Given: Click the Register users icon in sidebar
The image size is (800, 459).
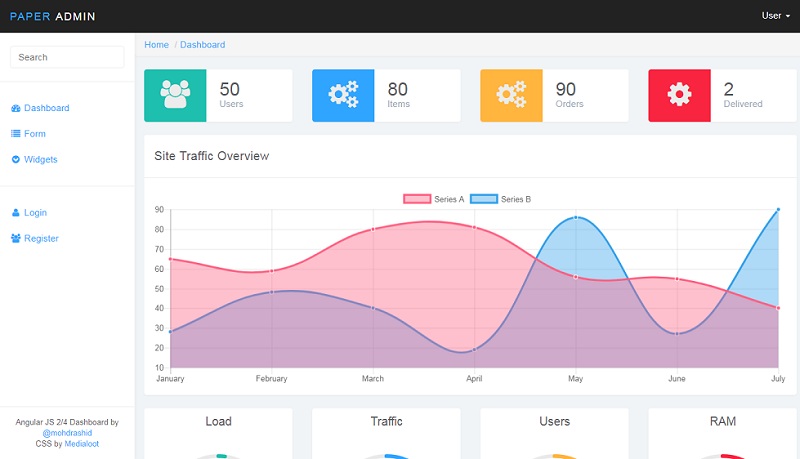Looking at the screenshot, I should (x=16, y=238).
